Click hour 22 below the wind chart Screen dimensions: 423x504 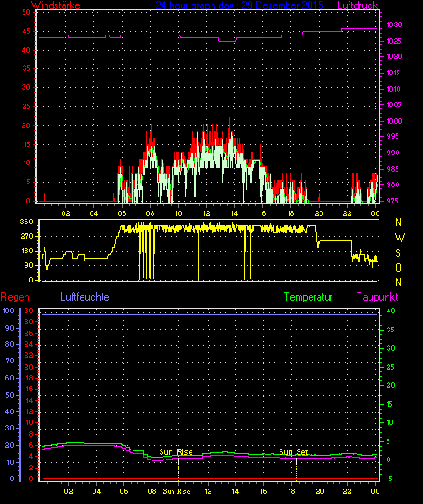(347, 213)
